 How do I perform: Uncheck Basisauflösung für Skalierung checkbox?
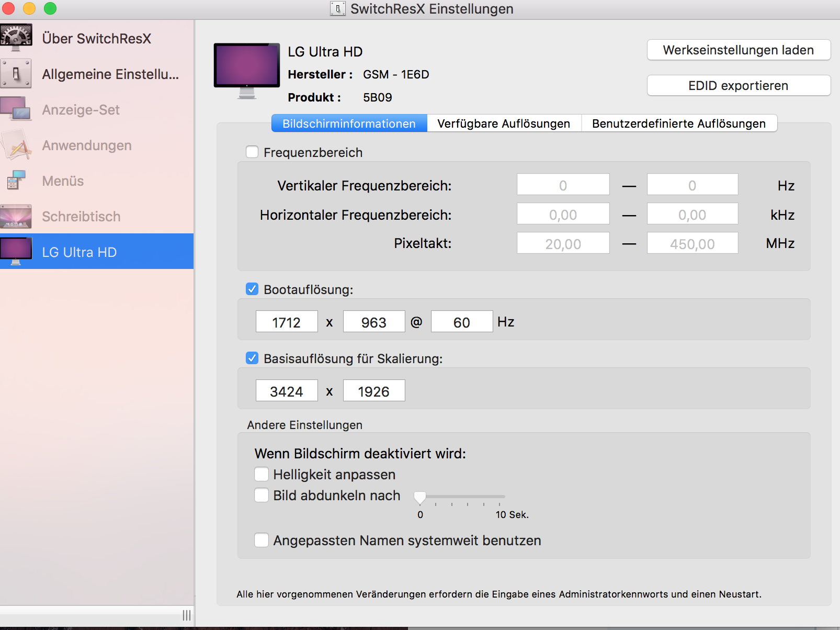point(252,358)
